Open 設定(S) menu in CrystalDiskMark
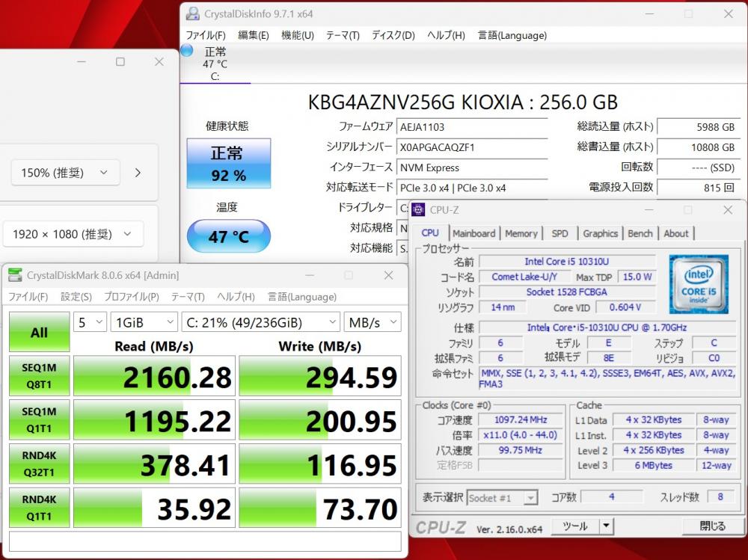 pyautogui.click(x=76, y=297)
